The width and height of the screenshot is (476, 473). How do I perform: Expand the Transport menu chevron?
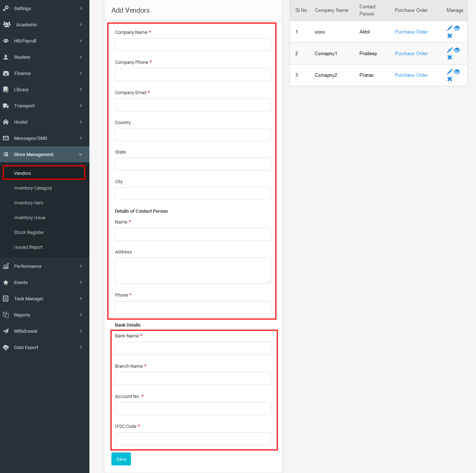81,106
